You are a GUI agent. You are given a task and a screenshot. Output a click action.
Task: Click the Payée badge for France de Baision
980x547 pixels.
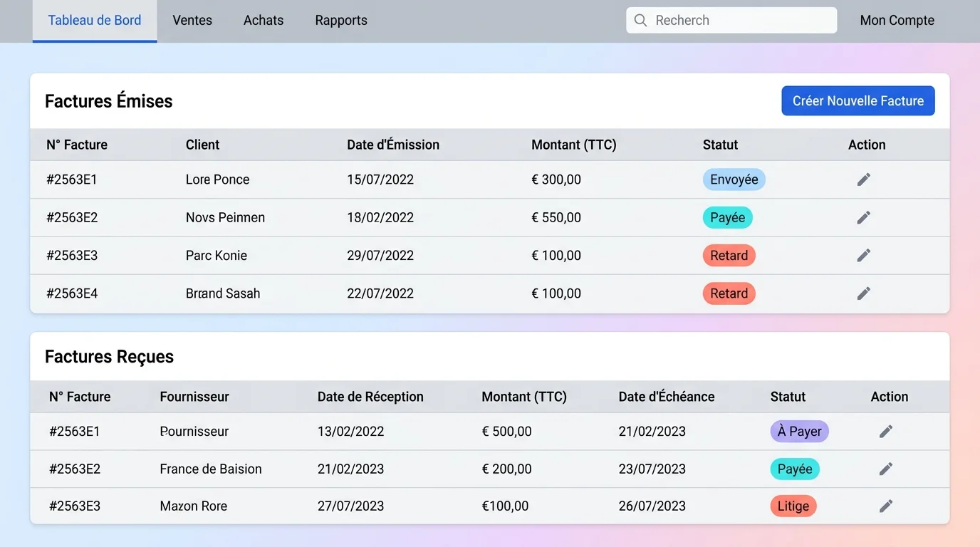[794, 469]
